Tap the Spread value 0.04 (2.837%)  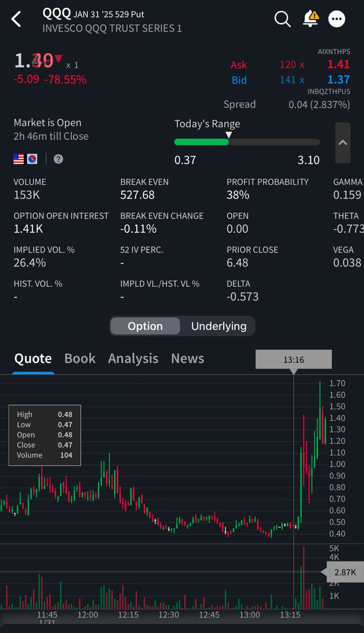pos(319,104)
